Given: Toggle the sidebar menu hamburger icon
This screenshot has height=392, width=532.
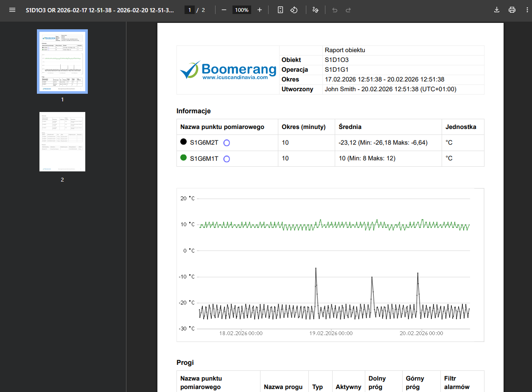Looking at the screenshot, I should [12, 10].
